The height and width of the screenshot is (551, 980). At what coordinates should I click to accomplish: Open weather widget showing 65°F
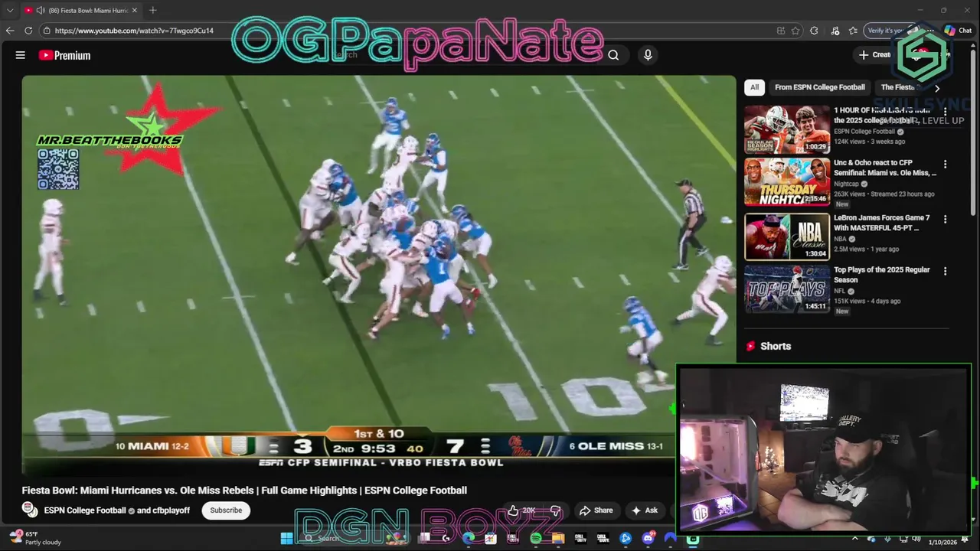tap(34, 538)
